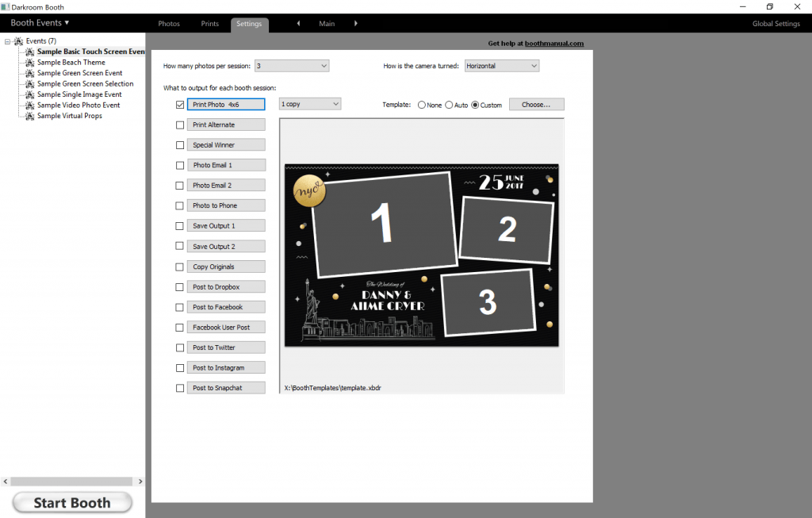This screenshot has width=812, height=518.
Task: Click icon beside Sample Green Screen Selection
Action: click(30, 84)
